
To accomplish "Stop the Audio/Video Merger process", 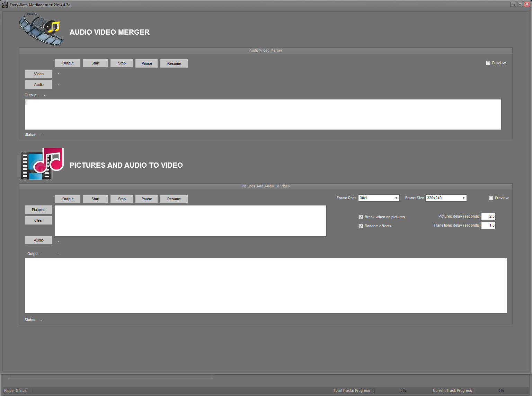I will 122,63.
